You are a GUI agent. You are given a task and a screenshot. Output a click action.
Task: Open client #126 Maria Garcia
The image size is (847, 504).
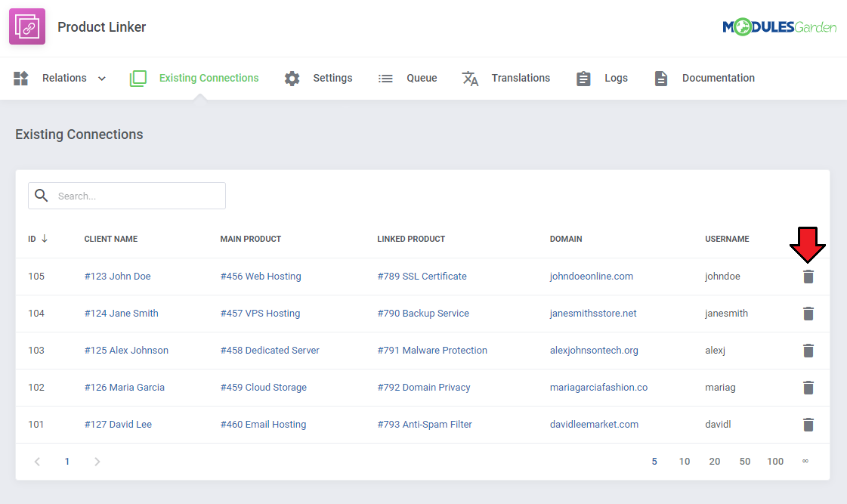coord(124,388)
